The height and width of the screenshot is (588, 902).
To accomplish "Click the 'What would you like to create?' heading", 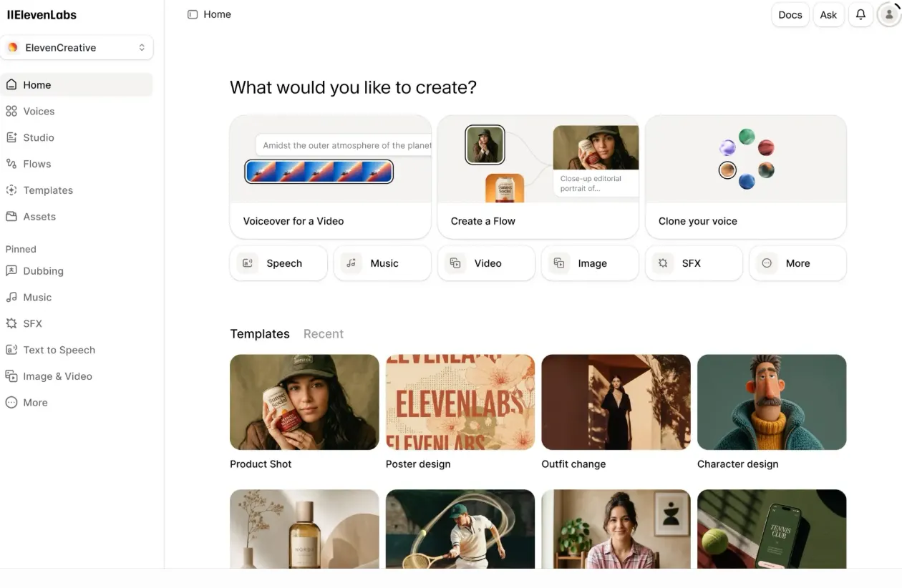I will (x=353, y=87).
